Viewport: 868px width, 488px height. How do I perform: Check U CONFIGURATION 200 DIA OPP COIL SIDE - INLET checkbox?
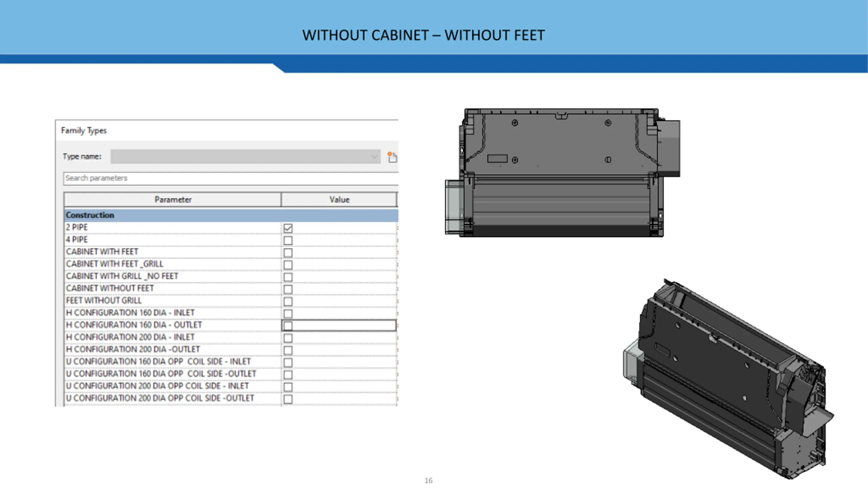click(x=288, y=387)
